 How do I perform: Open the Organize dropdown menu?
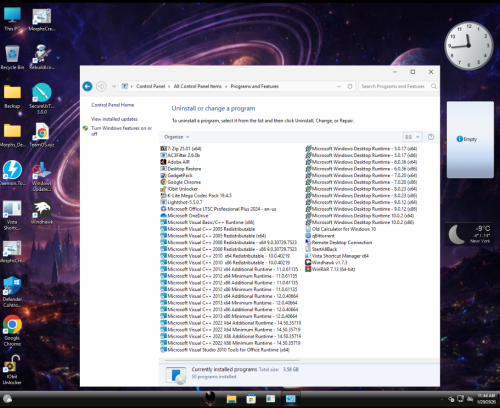tap(177, 137)
